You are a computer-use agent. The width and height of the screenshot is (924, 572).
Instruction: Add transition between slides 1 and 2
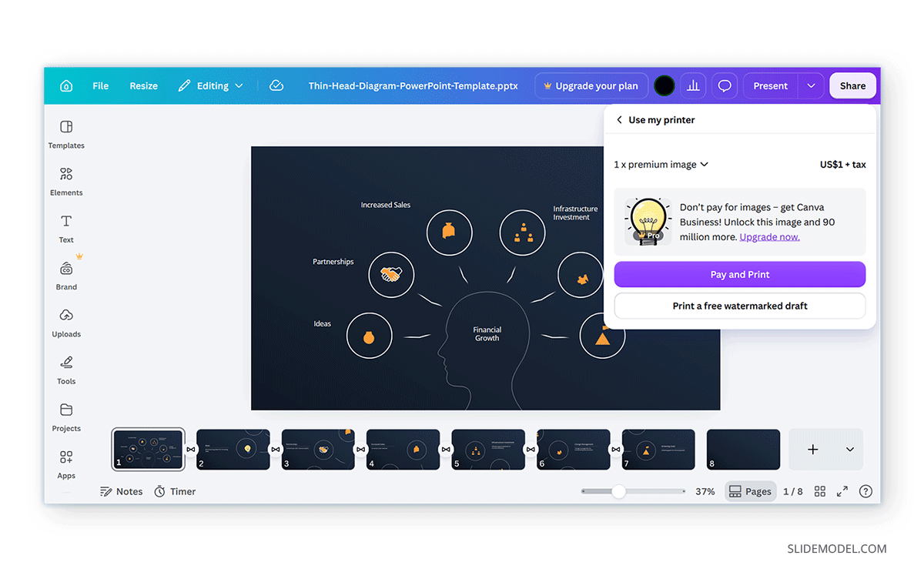[191, 450]
